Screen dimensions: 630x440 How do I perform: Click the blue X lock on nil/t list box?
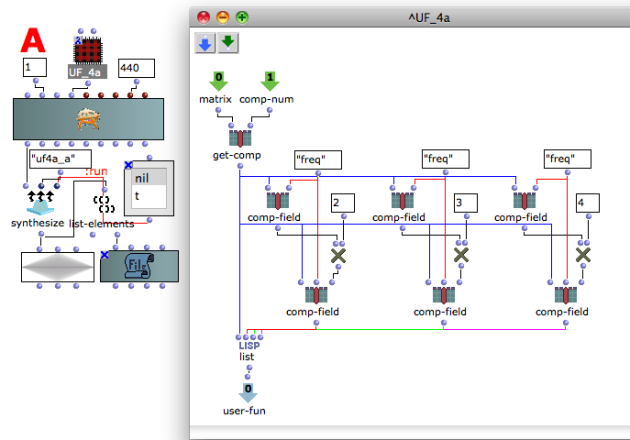[x=128, y=165]
